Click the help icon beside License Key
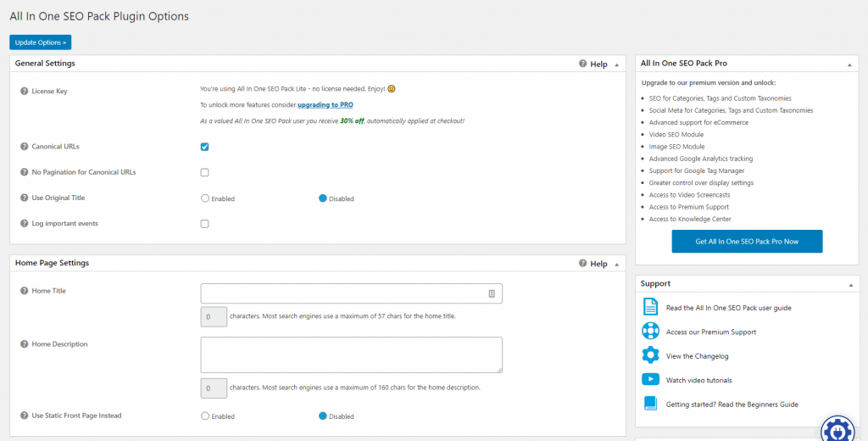 24,91
